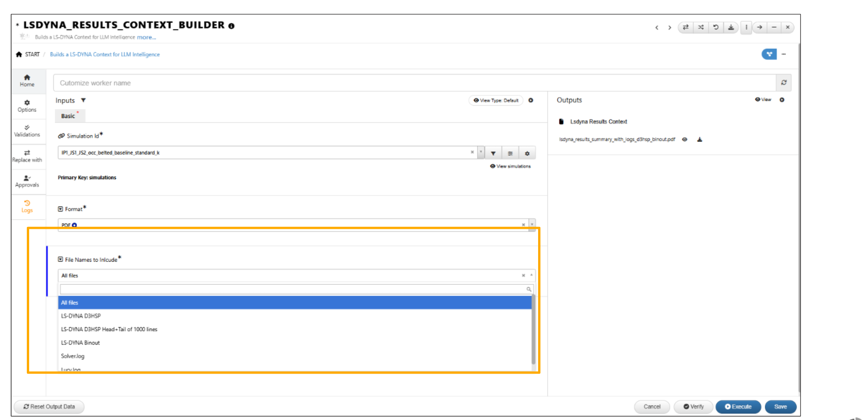
Task: Click the Customize worker name field
Action: tap(414, 83)
